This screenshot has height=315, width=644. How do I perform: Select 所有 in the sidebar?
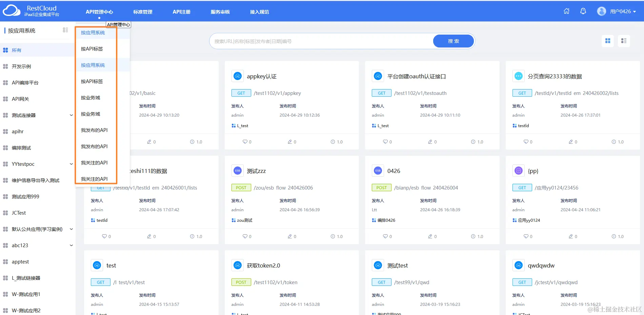click(x=37, y=50)
